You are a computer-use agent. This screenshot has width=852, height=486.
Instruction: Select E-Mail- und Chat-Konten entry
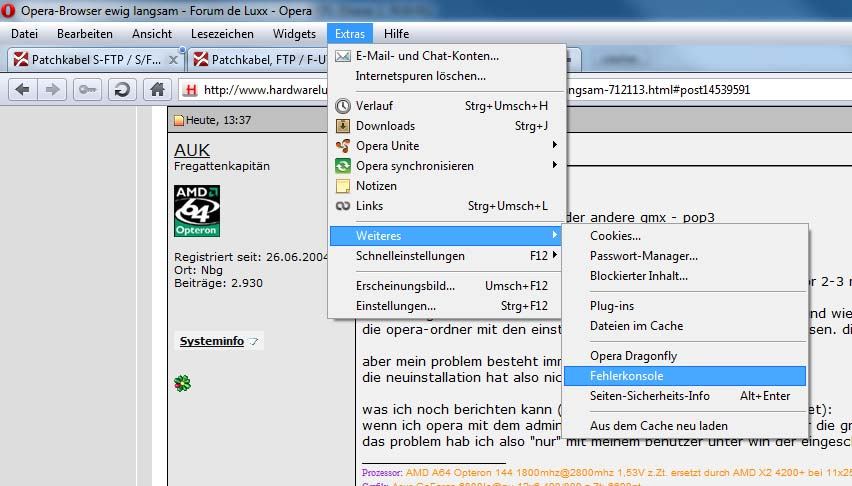click(x=446, y=56)
